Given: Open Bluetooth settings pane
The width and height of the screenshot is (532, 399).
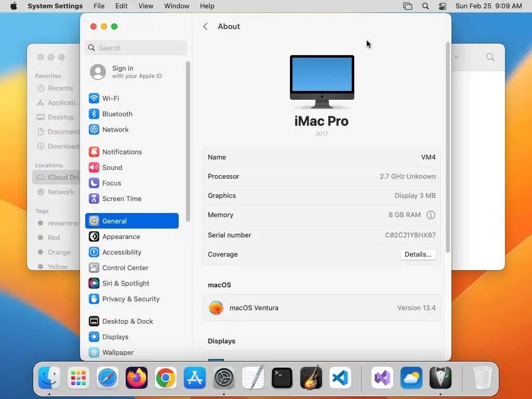Looking at the screenshot, I should (131, 114).
